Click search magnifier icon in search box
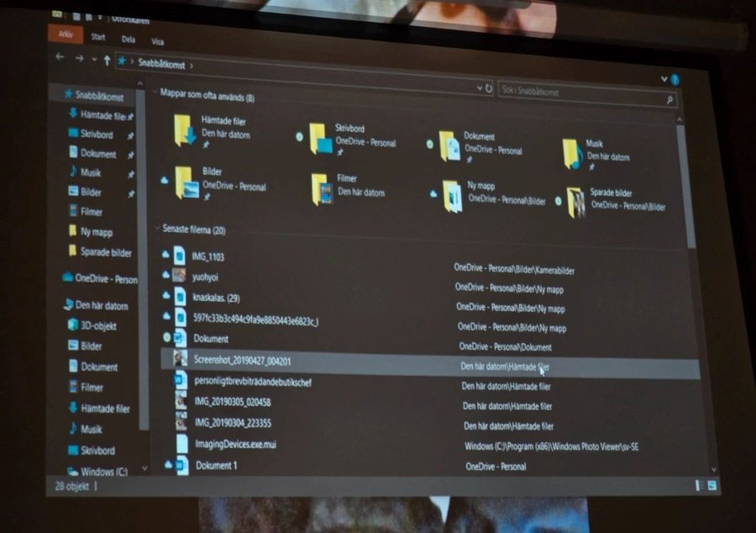756x533 pixels. (x=669, y=100)
